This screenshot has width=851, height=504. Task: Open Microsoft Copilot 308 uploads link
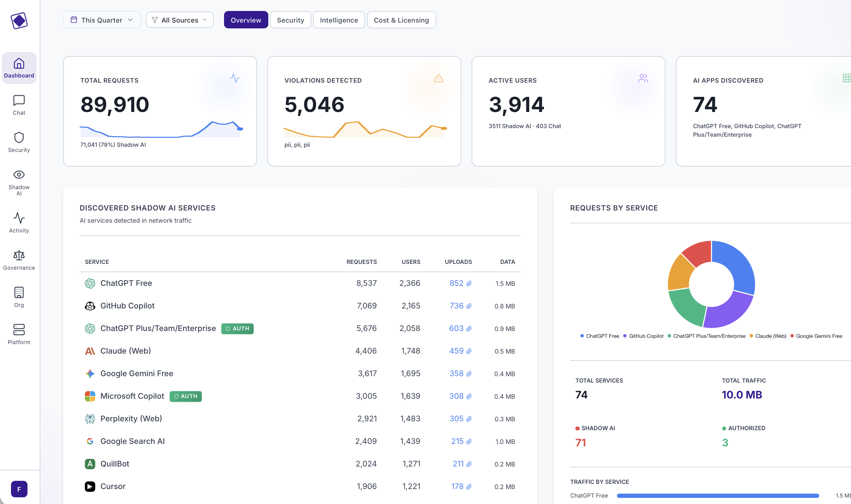[x=460, y=396]
